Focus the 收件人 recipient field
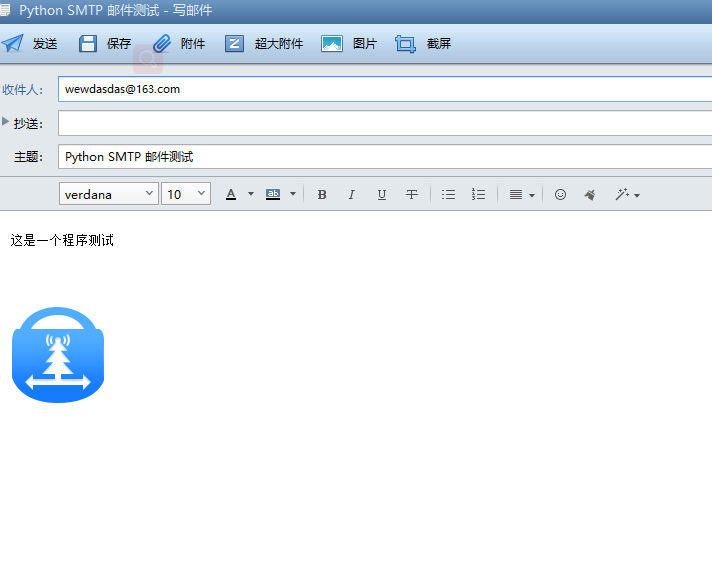 click(385, 89)
